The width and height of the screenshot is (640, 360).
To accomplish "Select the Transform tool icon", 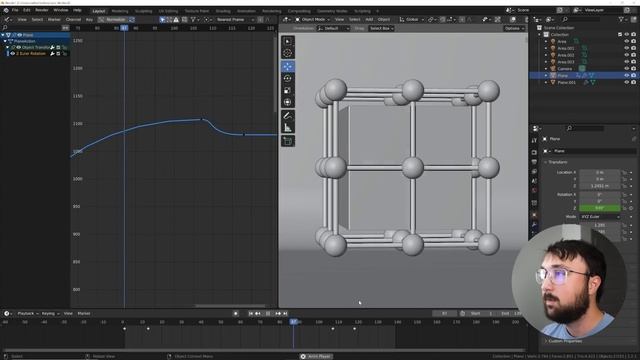I will [x=288, y=102].
